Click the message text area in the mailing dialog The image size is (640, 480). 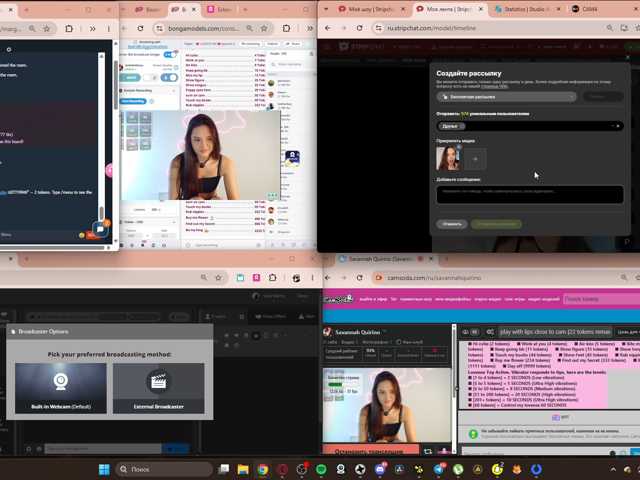(x=530, y=194)
